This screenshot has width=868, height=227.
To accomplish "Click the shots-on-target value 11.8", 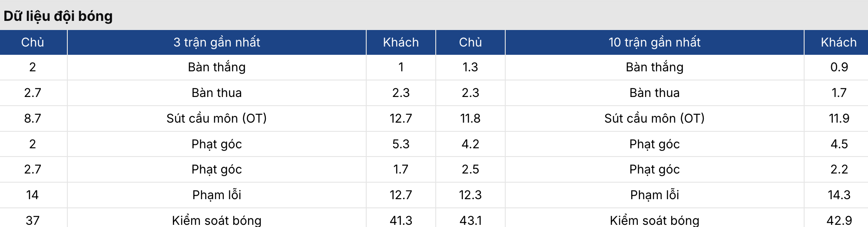I will click(x=470, y=118).
